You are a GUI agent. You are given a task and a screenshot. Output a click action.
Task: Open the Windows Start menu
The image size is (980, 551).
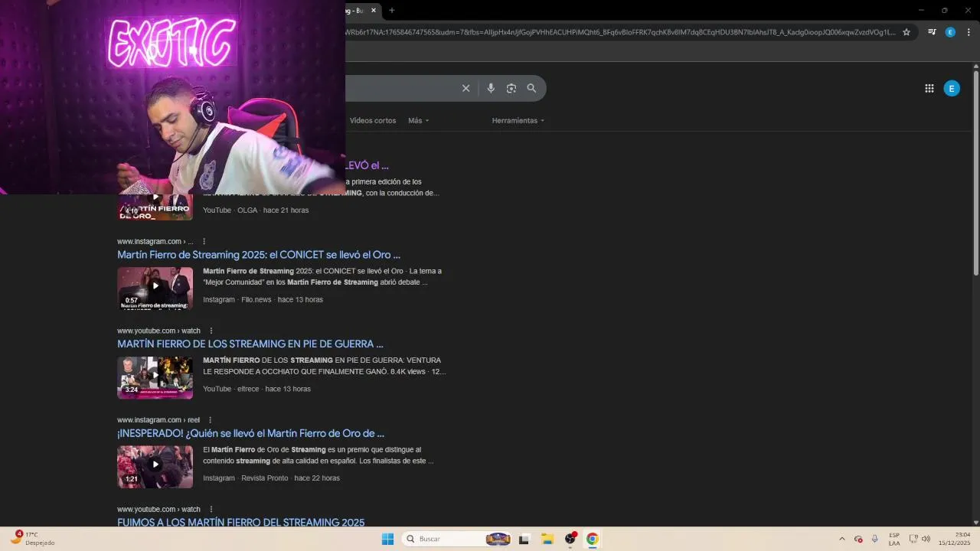click(x=387, y=539)
